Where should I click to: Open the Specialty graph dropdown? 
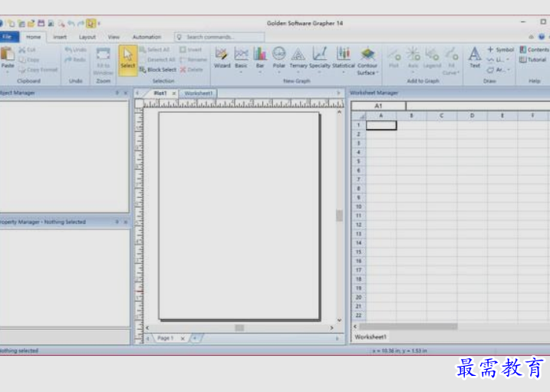320,72
